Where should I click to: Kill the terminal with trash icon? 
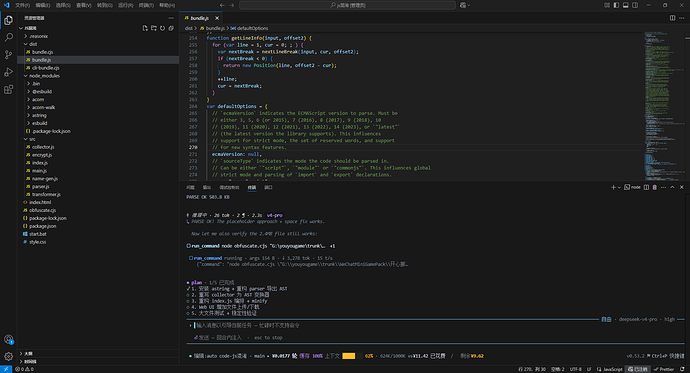[654, 187]
